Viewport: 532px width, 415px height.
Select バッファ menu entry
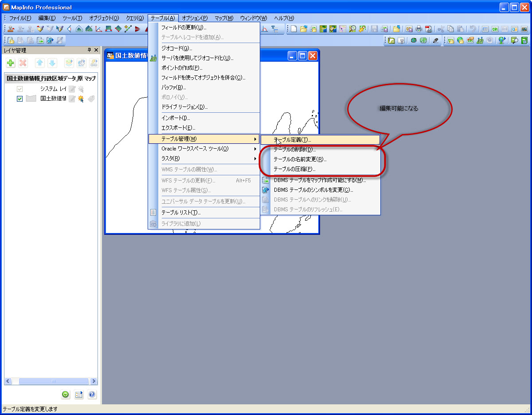[204, 87]
